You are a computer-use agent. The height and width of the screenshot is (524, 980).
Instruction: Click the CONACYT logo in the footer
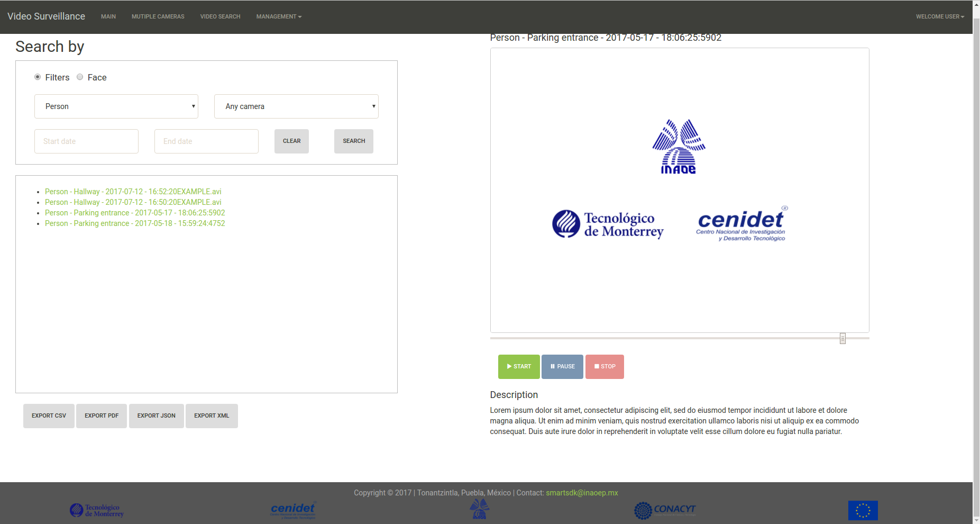click(x=665, y=510)
